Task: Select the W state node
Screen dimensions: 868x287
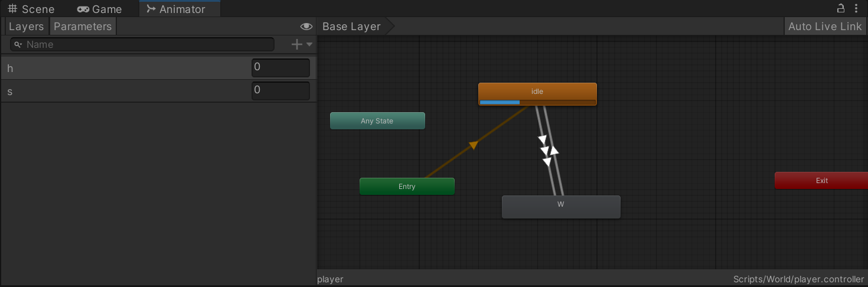Action: (x=561, y=207)
